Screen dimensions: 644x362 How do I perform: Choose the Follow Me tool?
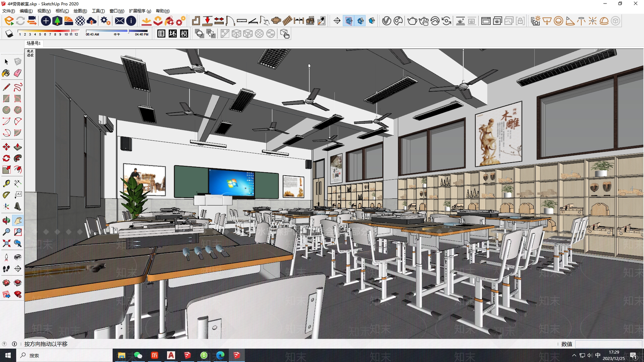tap(18, 158)
